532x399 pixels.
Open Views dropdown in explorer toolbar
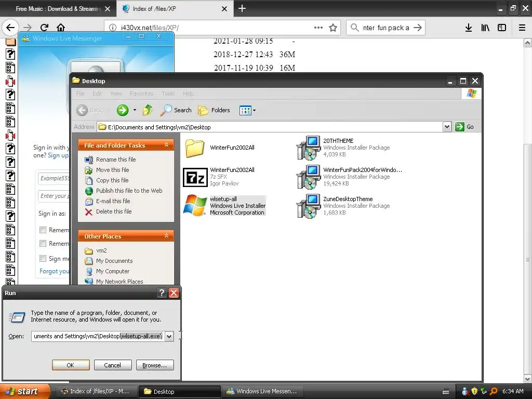pos(248,110)
